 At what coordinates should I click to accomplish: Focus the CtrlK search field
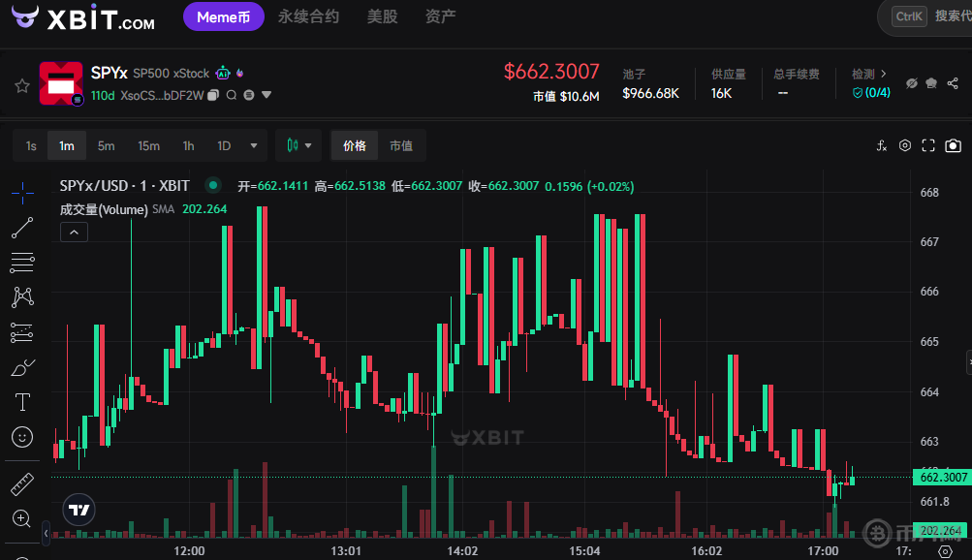point(926,16)
